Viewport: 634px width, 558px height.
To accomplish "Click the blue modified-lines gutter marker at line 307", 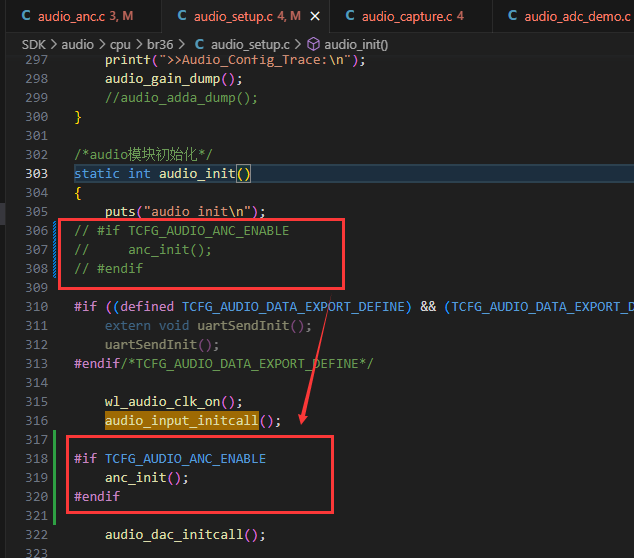I will click(x=55, y=249).
